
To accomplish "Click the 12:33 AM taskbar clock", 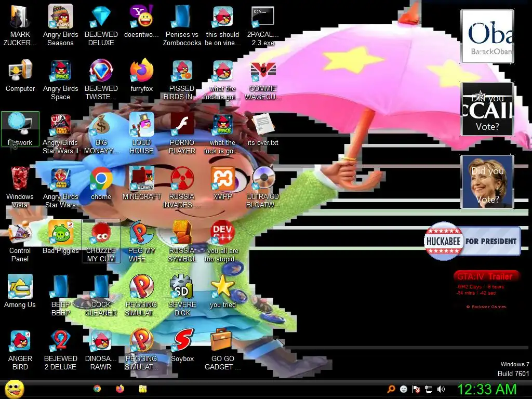I will [x=487, y=389].
